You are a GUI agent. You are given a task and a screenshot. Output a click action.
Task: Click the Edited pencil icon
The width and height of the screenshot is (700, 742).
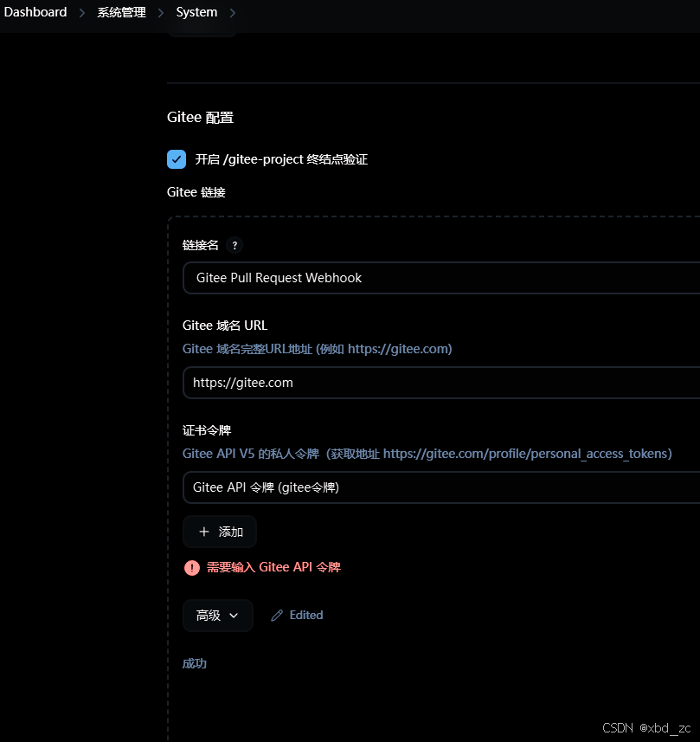click(277, 616)
